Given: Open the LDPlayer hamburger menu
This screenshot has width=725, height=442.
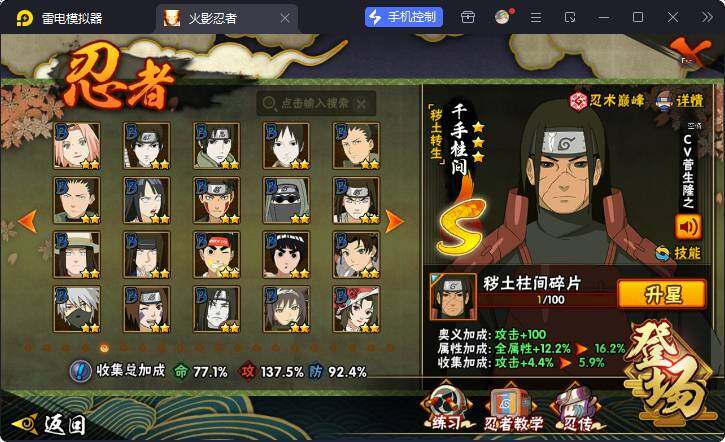Looking at the screenshot, I should (536, 18).
